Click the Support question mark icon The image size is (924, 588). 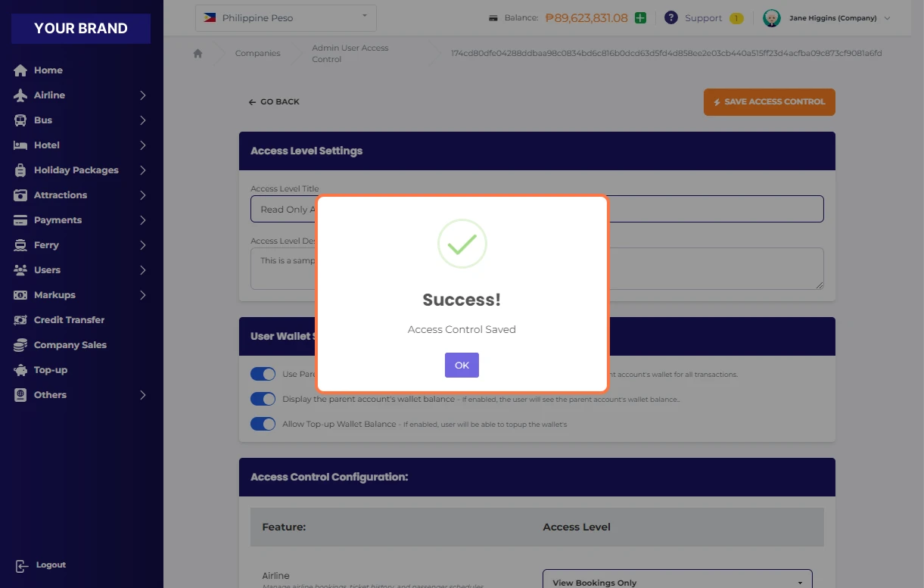point(670,17)
